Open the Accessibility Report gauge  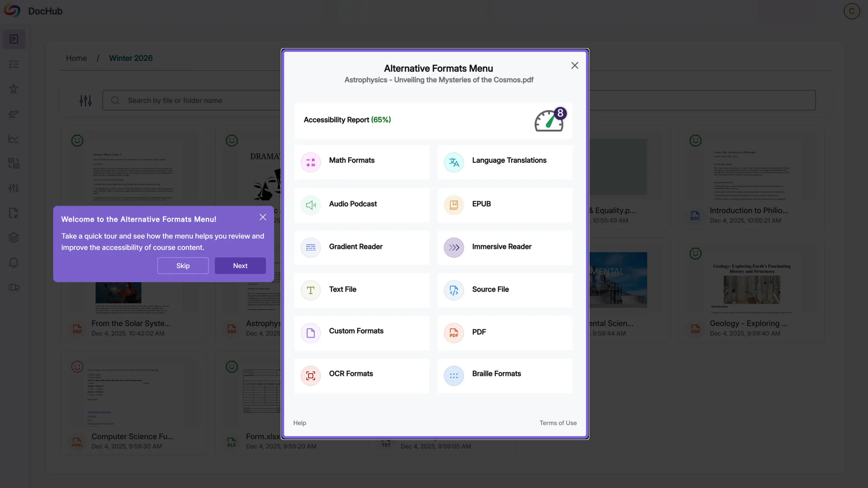click(549, 121)
